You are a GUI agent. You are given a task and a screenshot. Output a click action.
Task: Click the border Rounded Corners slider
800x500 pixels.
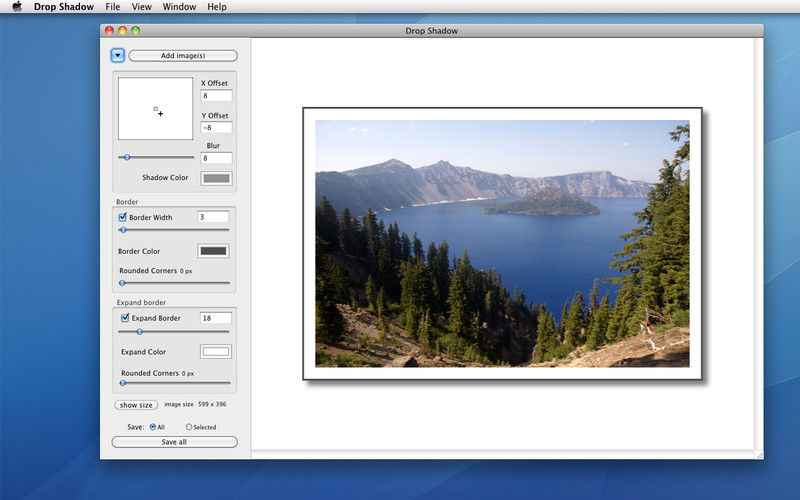coord(174,283)
